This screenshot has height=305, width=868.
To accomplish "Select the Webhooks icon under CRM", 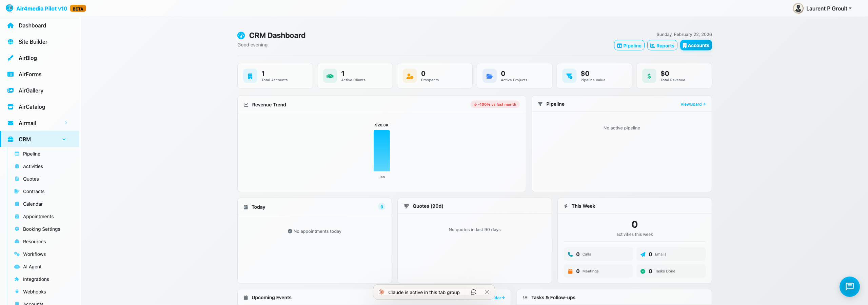I will coord(17,291).
